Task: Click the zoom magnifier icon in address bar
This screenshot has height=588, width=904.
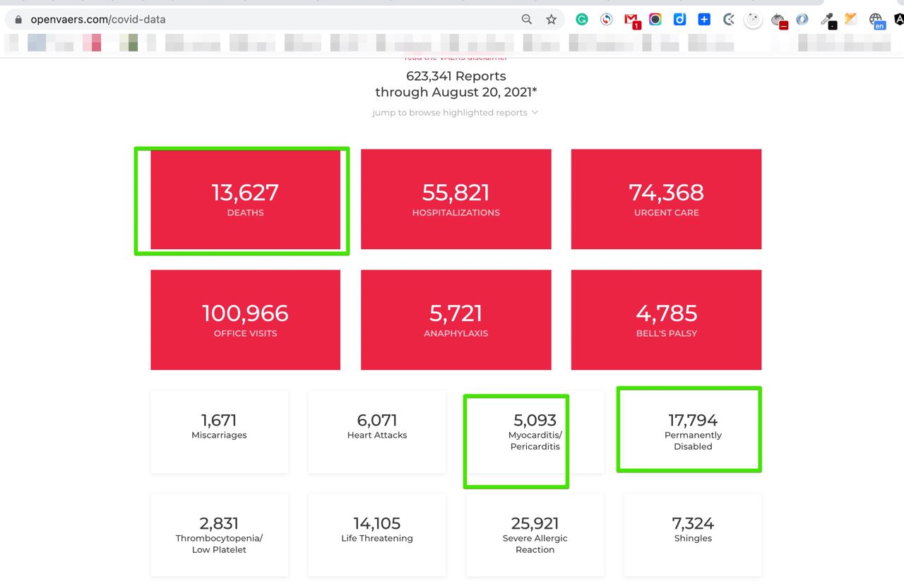Action: point(527,20)
